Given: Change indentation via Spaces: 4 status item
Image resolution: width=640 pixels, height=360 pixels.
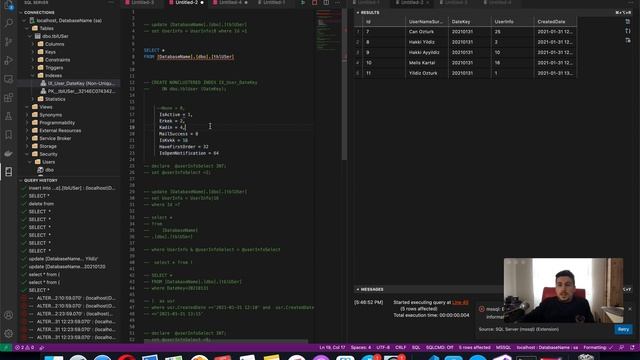Looking at the screenshot, I should coord(361,348).
